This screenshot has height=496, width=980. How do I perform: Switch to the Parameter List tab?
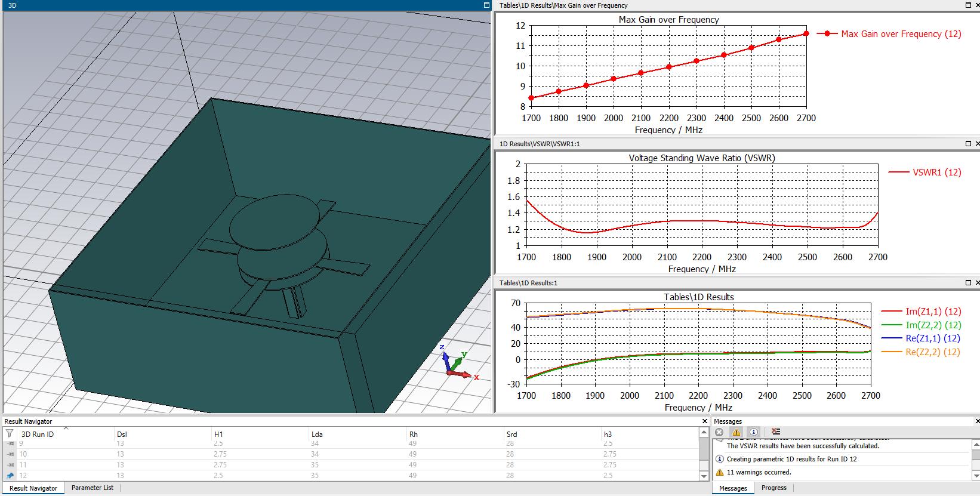pyautogui.click(x=92, y=488)
